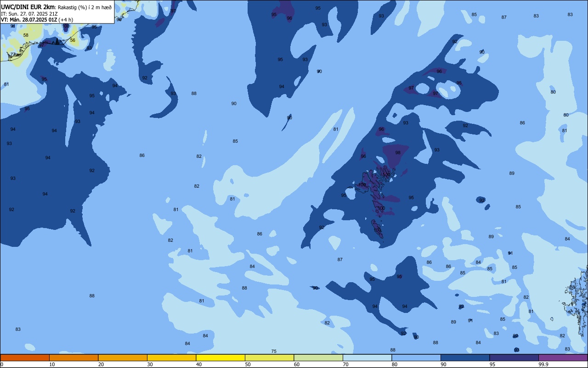The height and width of the screenshot is (368, 588).
Task: Click the '10' tick label on the color scale
Action: pyautogui.click(x=52, y=364)
